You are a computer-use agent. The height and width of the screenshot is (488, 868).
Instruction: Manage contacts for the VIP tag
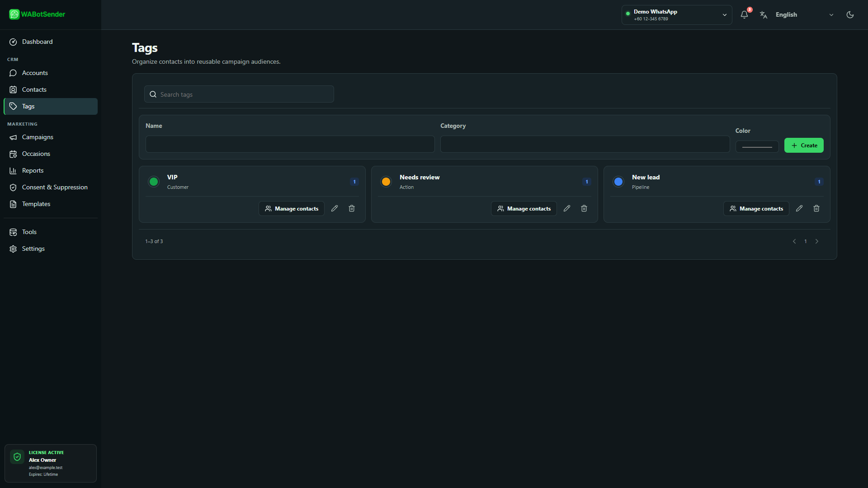[292, 208]
